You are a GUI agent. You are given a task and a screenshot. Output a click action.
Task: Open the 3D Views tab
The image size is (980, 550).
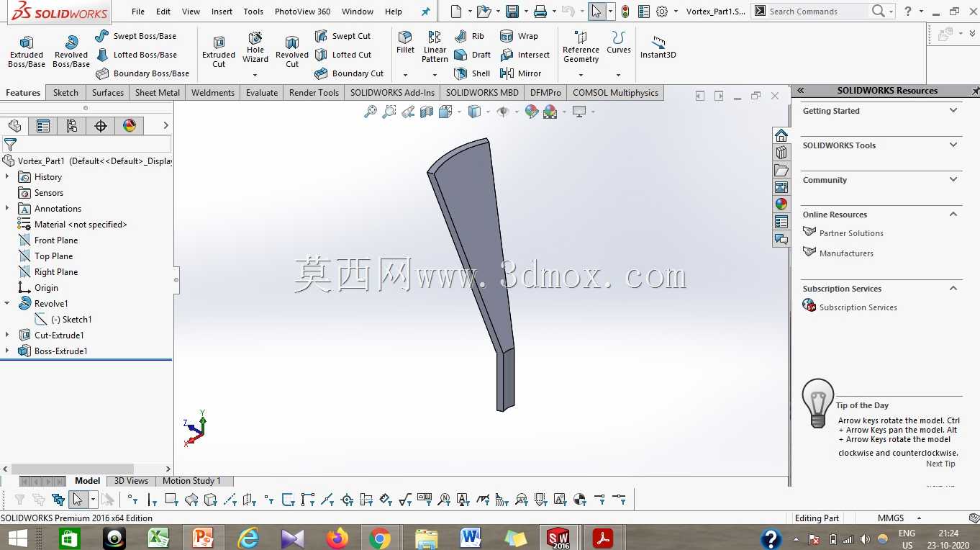pyautogui.click(x=131, y=481)
